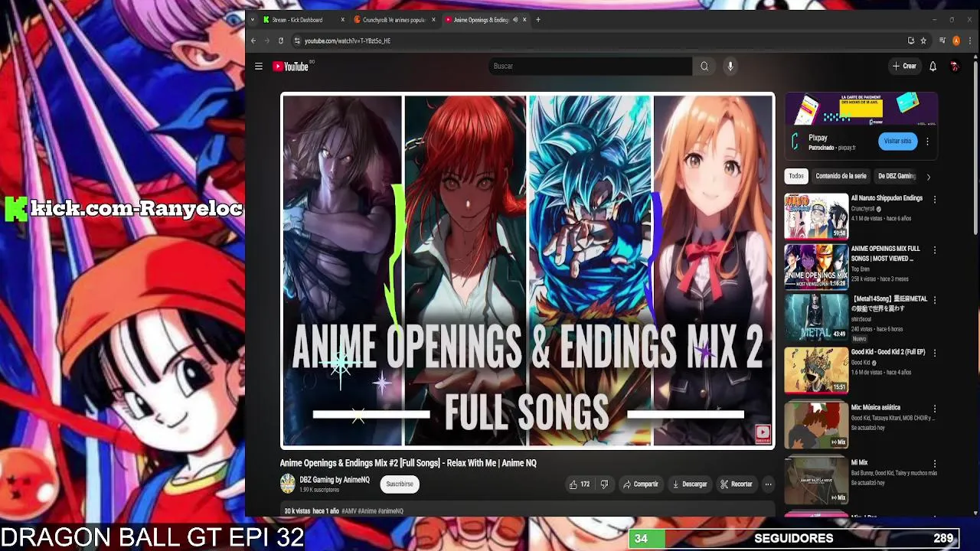Viewport: 980px width, 551px height.
Task: Click the Descargar download button
Action: [690, 484]
